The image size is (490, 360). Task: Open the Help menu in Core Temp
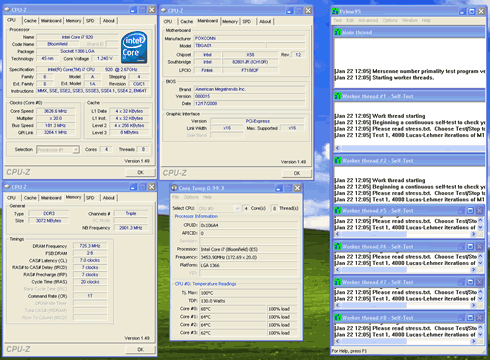207,197
